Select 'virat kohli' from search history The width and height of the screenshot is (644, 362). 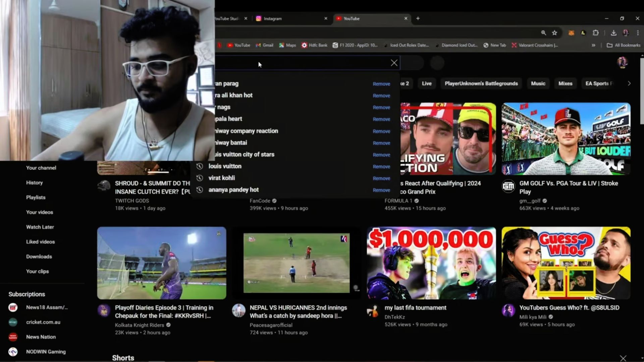click(221, 178)
